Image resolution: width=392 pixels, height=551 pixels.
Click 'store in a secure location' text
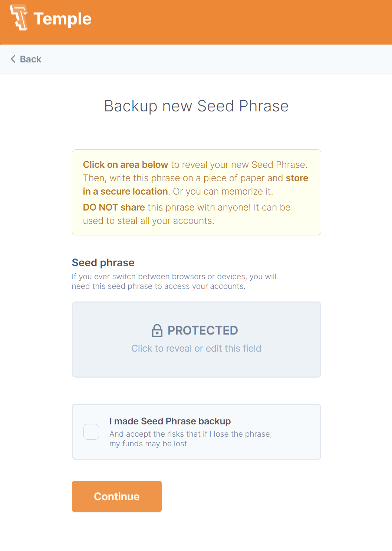(x=125, y=192)
